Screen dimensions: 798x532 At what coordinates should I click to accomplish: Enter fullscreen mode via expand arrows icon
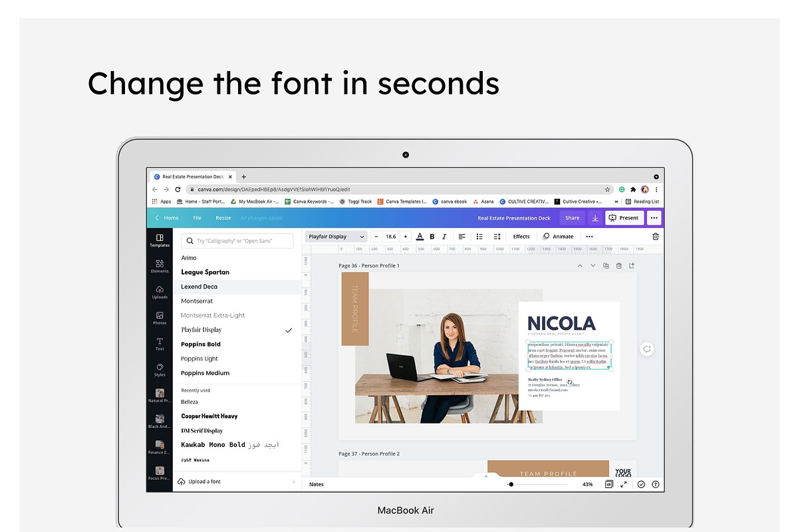click(624, 484)
